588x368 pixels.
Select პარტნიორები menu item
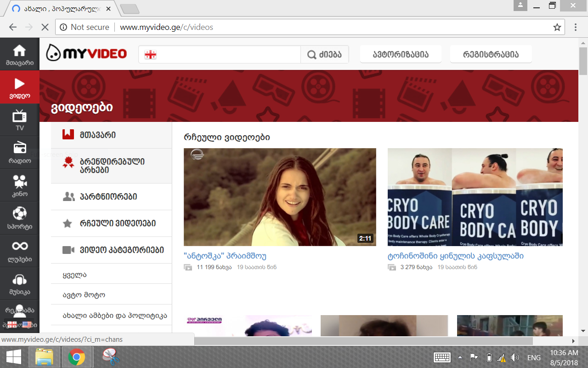coord(111,197)
